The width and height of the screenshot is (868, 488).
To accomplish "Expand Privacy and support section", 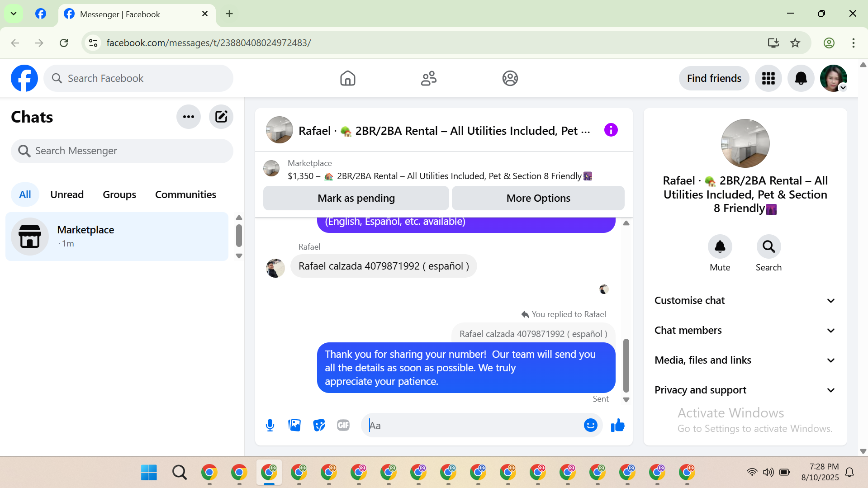I will [x=745, y=390].
